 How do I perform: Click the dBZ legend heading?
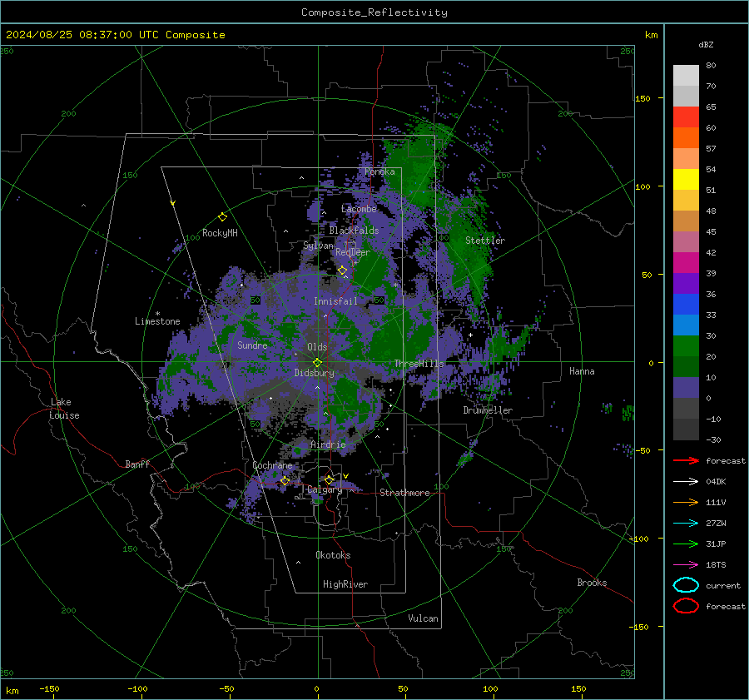pos(706,45)
